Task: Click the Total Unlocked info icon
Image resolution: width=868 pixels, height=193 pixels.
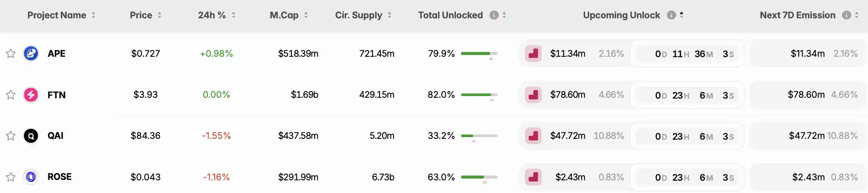Action: click(494, 15)
